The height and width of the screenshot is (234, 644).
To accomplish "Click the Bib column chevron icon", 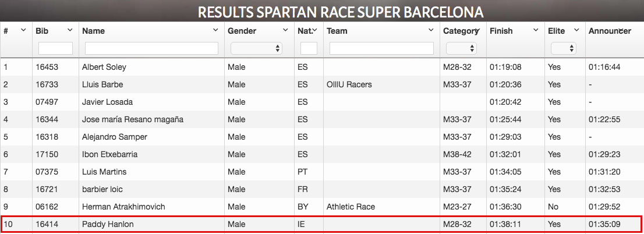I will point(70,30).
